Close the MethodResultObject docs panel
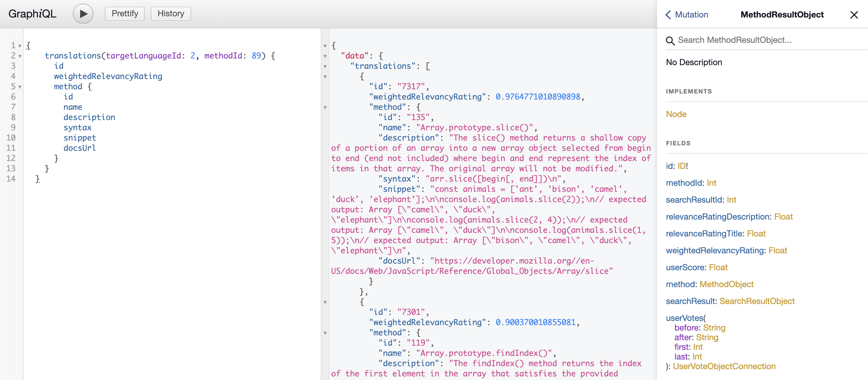Screen dimensions: 868x380 click(854, 15)
